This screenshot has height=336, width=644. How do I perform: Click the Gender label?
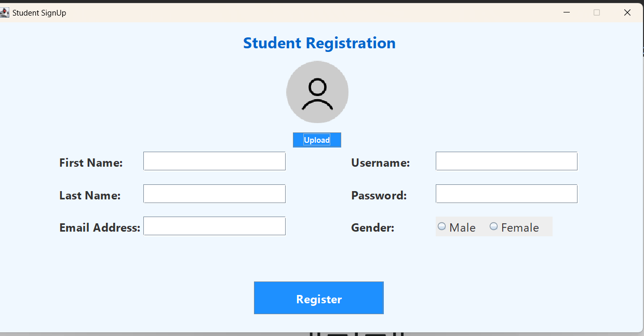tap(372, 227)
